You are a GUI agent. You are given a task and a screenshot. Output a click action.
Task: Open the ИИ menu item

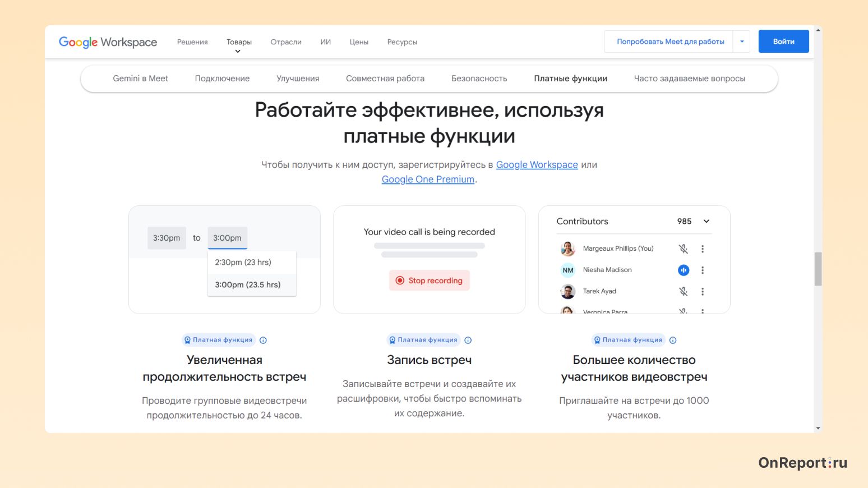[326, 42]
